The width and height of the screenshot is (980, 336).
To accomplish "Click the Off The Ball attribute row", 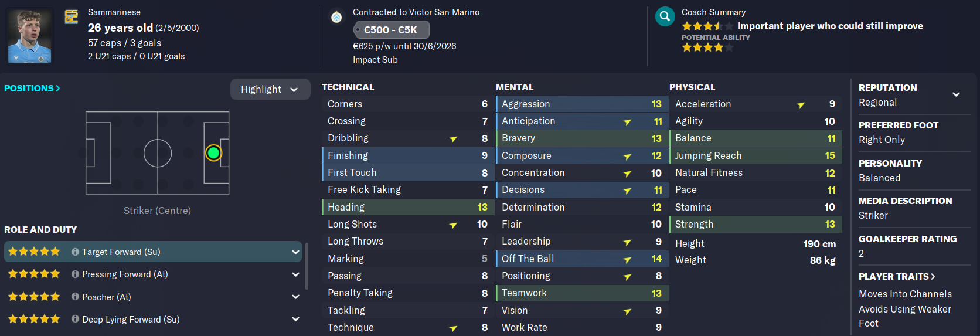I will click(581, 259).
